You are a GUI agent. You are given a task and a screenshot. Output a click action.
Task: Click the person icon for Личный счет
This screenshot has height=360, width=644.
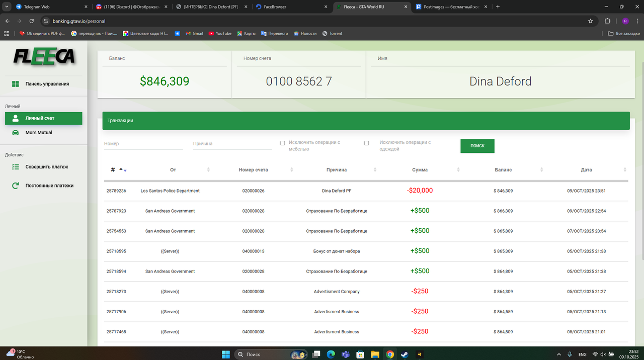click(x=16, y=118)
